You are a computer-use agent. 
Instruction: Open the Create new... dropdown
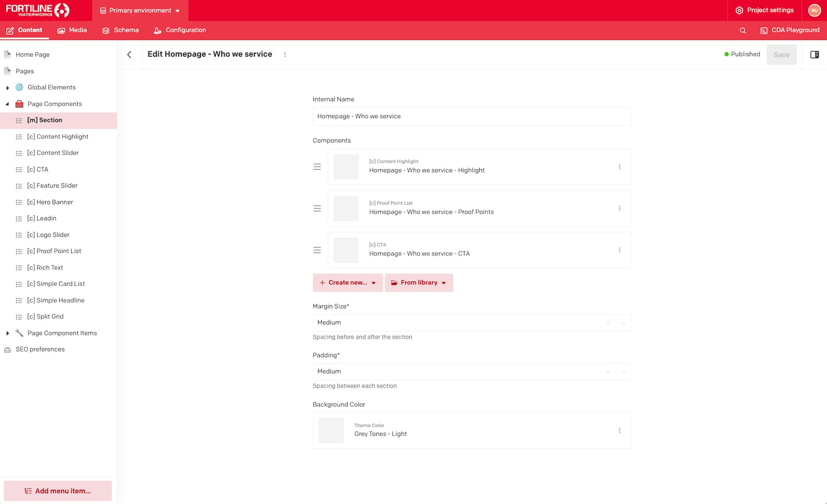[x=348, y=283]
